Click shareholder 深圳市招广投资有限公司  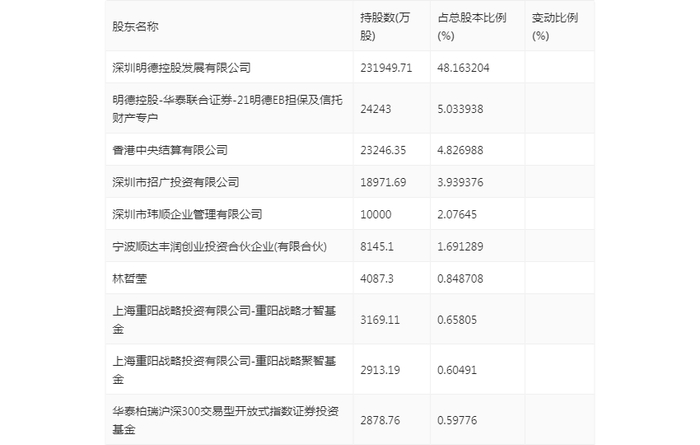pyautogui.click(x=176, y=182)
